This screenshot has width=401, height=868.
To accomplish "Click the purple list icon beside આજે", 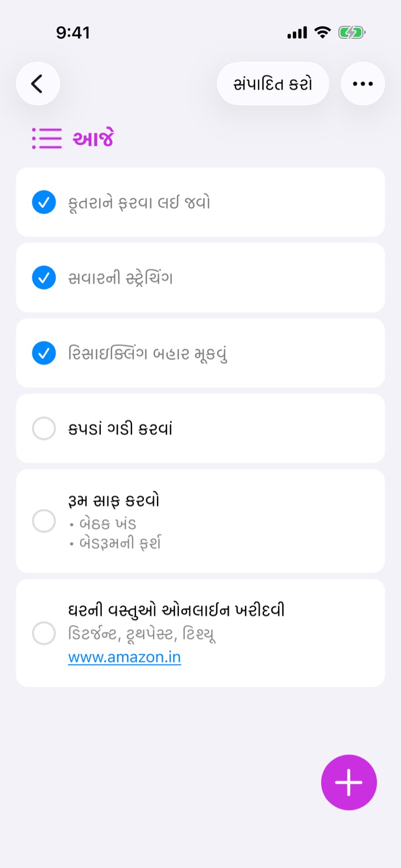I will (x=47, y=138).
